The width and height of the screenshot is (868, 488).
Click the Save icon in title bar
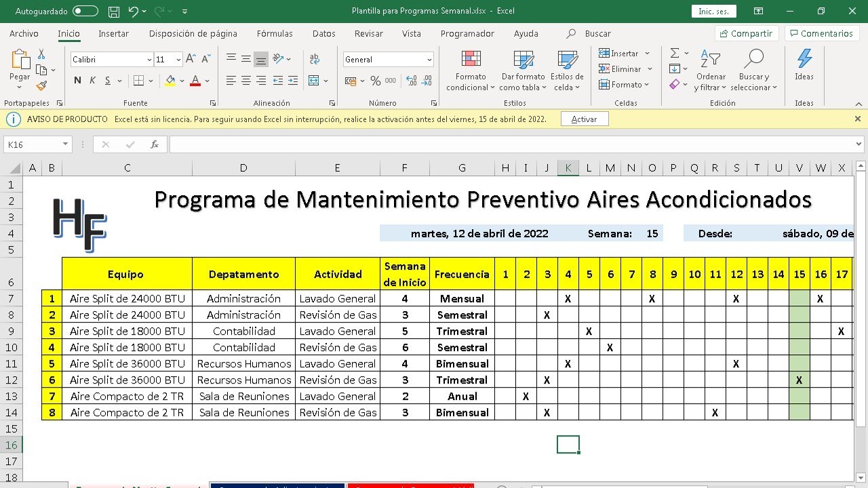[x=114, y=12]
